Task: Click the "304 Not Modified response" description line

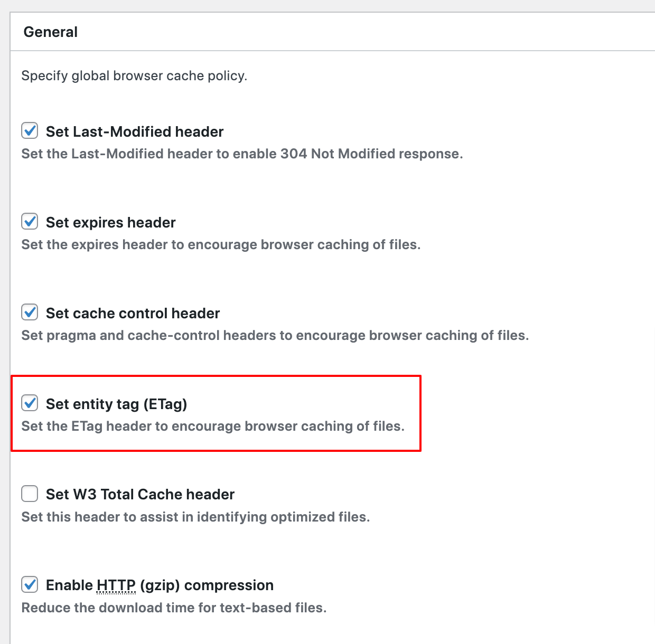Action: 242,154
